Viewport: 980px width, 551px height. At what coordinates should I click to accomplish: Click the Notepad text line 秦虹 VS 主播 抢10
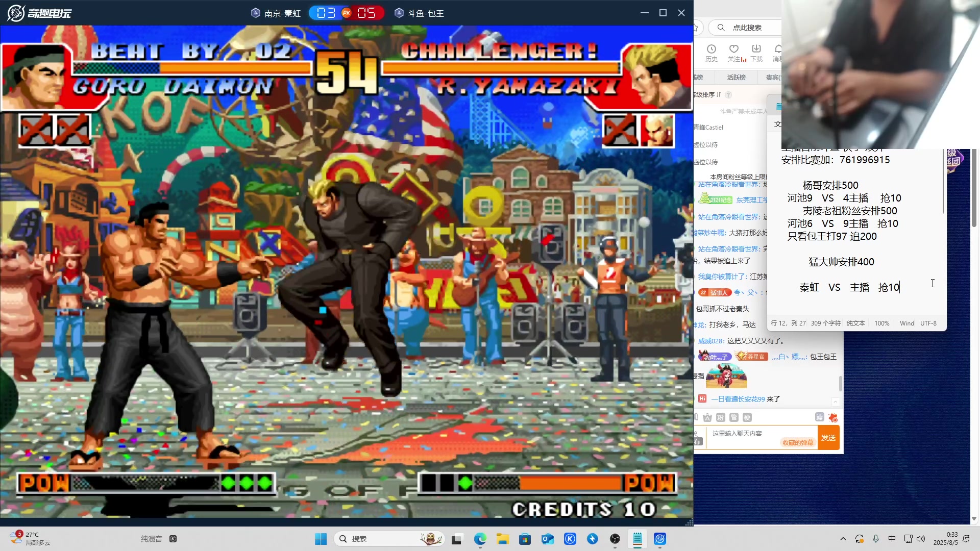click(x=849, y=287)
